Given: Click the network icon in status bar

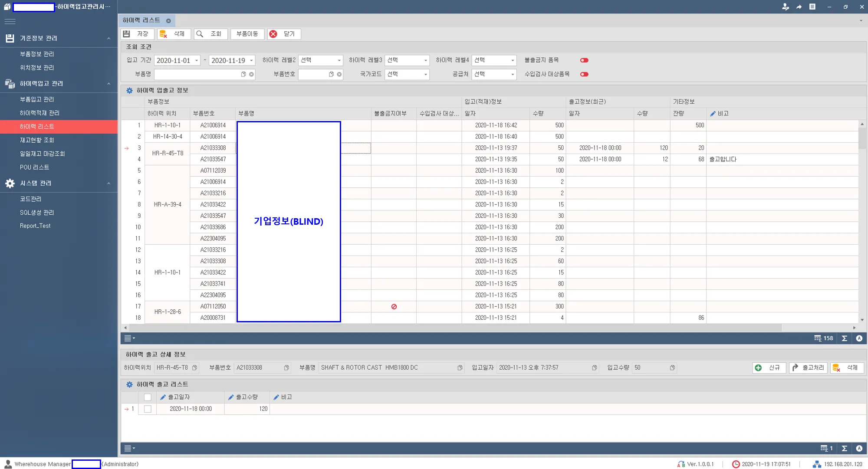Looking at the screenshot, I should pos(817,464).
